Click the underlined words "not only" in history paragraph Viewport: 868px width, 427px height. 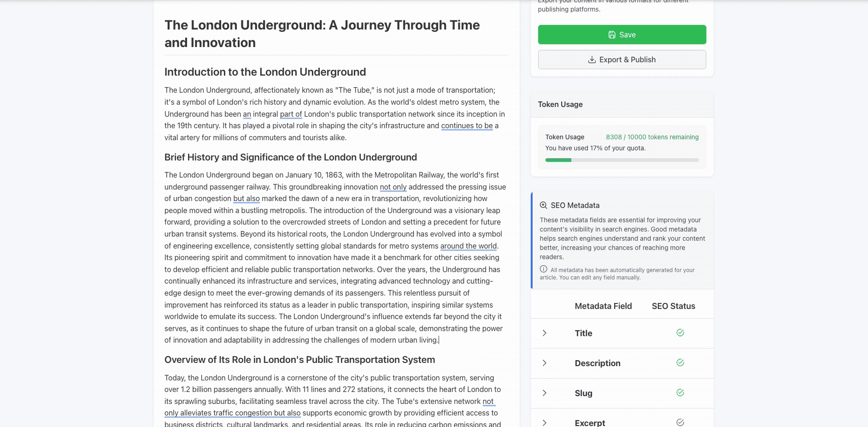click(393, 187)
